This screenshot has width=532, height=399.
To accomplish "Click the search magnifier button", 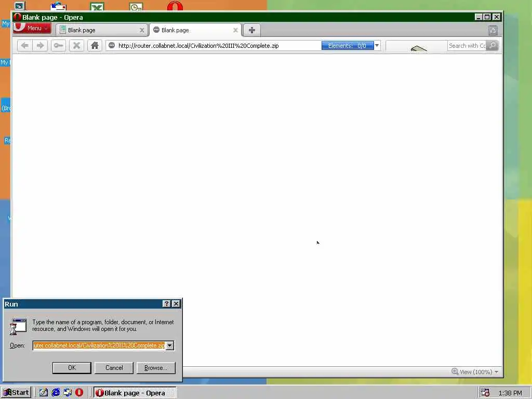I will point(493,46).
